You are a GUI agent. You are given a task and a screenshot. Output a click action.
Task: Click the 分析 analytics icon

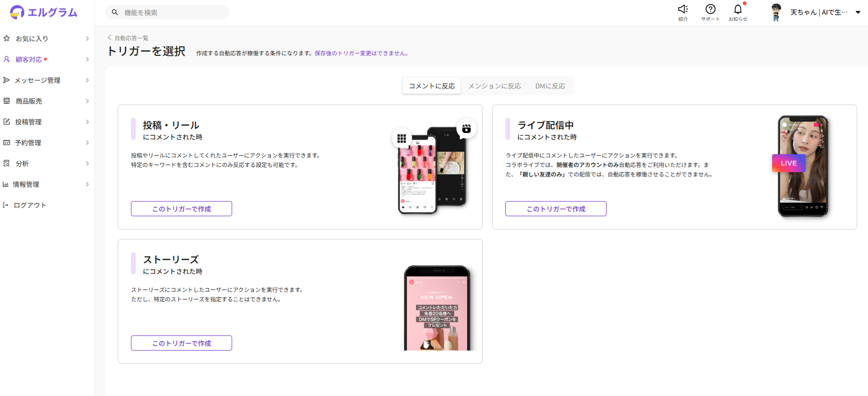pyautogui.click(x=7, y=163)
